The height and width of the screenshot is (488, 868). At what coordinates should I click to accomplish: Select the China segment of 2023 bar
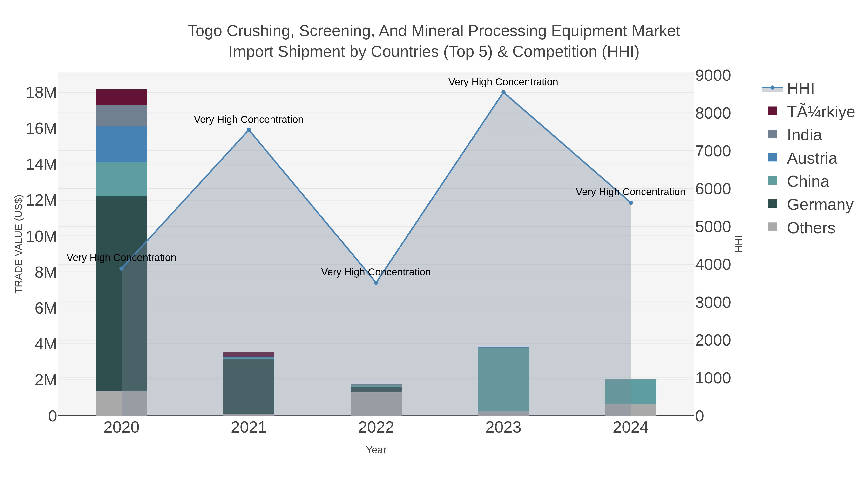(x=503, y=379)
